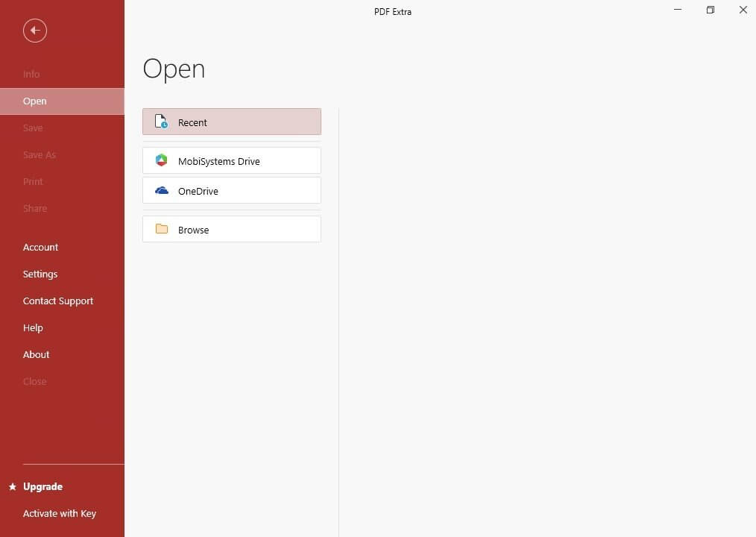
Task: Go to Settings in the sidebar
Action: tap(40, 274)
